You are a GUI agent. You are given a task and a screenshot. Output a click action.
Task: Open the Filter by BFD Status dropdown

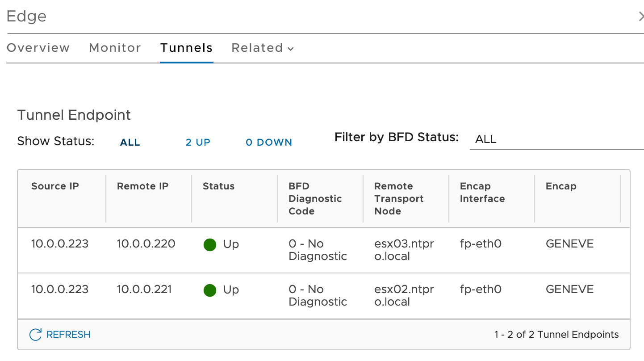pos(557,139)
